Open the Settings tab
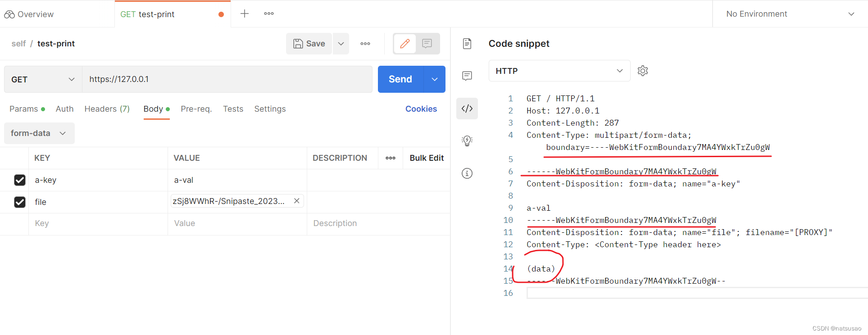This screenshot has width=868, height=335. pos(270,109)
